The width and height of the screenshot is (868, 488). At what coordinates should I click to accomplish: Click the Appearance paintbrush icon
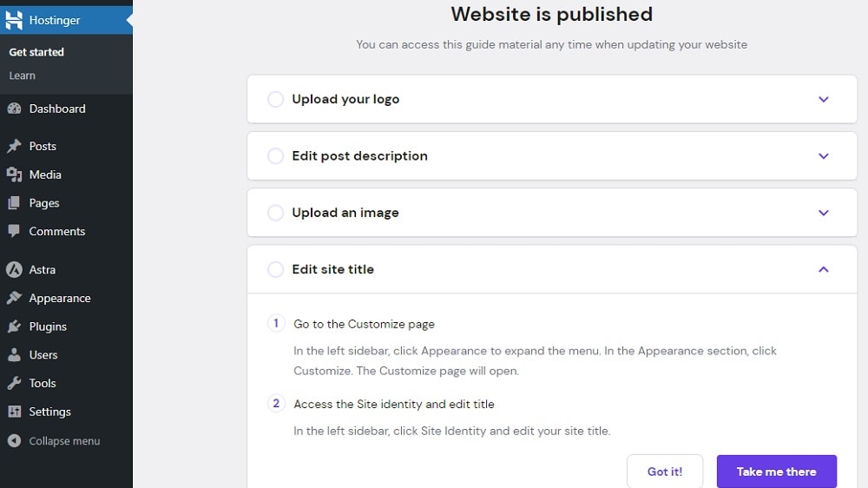pyautogui.click(x=15, y=298)
